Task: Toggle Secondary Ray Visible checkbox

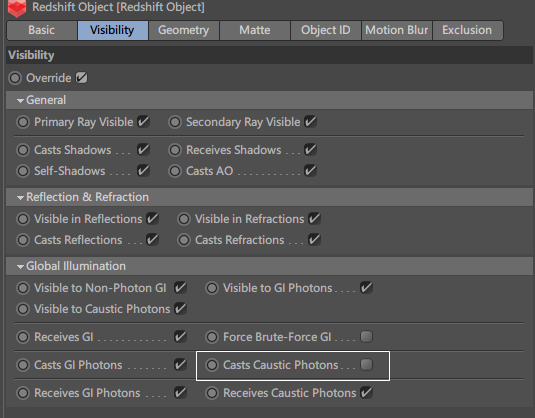Action: [x=310, y=122]
